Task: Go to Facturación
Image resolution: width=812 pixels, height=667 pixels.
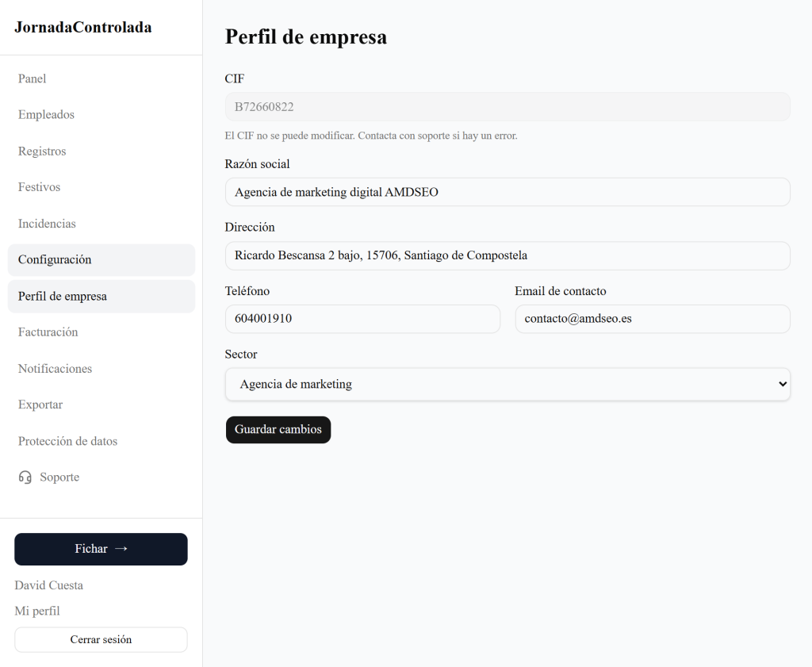Action: tap(48, 332)
